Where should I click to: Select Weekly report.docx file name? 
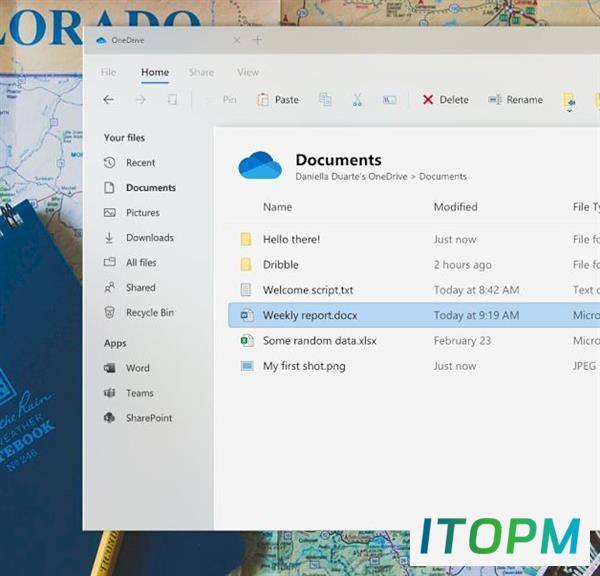[310, 315]
